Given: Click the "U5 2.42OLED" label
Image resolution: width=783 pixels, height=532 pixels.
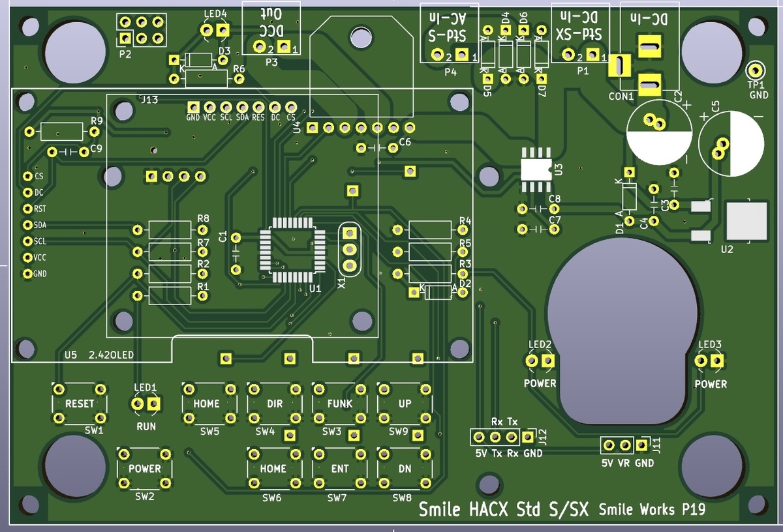Looking at the screenshot, I should (x=100, y=355).
